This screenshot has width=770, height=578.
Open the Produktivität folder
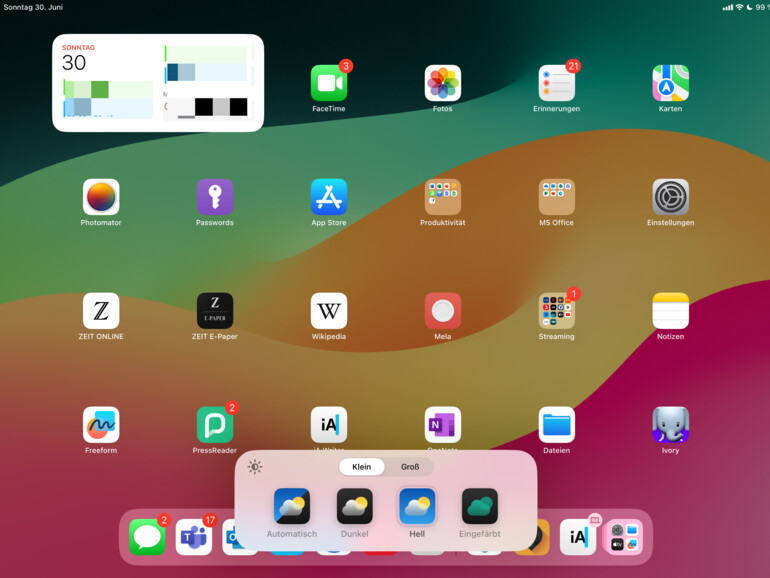442,197
